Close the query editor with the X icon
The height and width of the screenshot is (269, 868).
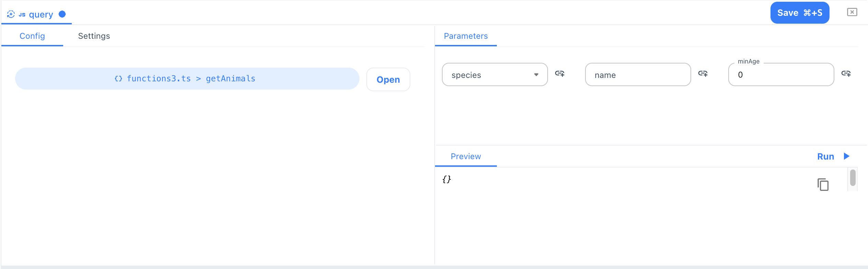[x=852, y=12]
